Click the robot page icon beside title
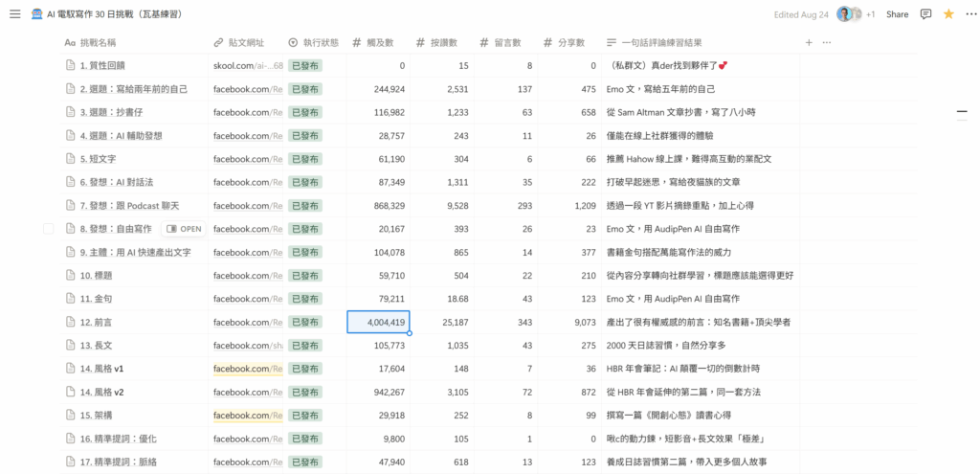 (x=37, y=14)
